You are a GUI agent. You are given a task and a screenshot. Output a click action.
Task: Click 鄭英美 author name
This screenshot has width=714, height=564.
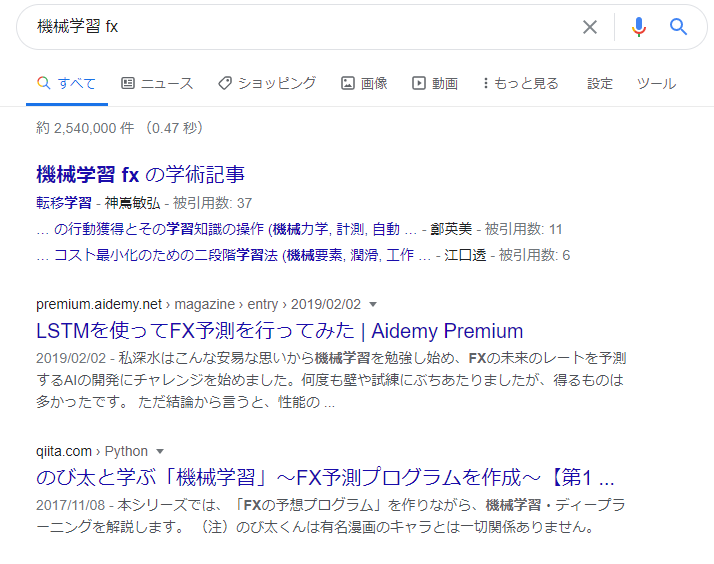pos(451,229)
